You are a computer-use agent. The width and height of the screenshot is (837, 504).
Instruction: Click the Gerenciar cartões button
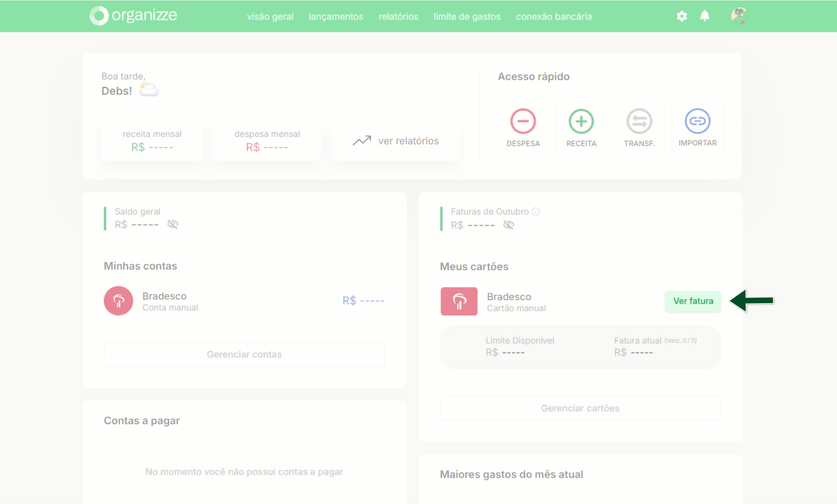click(580, 408)
